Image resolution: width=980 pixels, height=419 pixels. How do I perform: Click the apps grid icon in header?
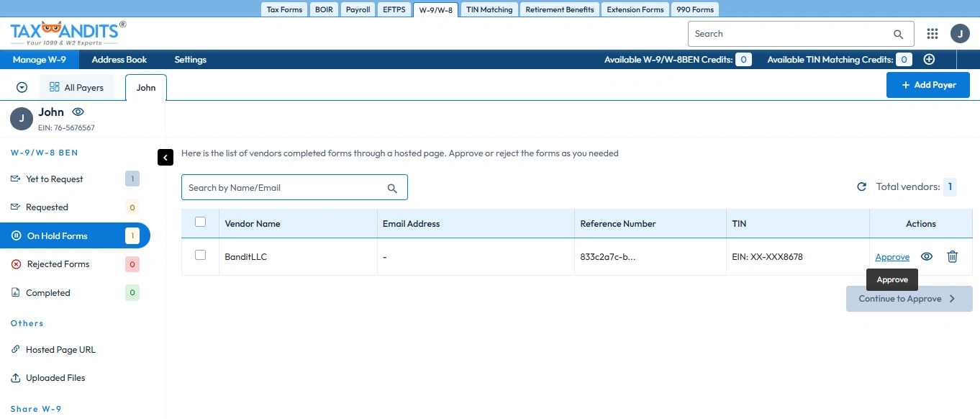point(933,34)
